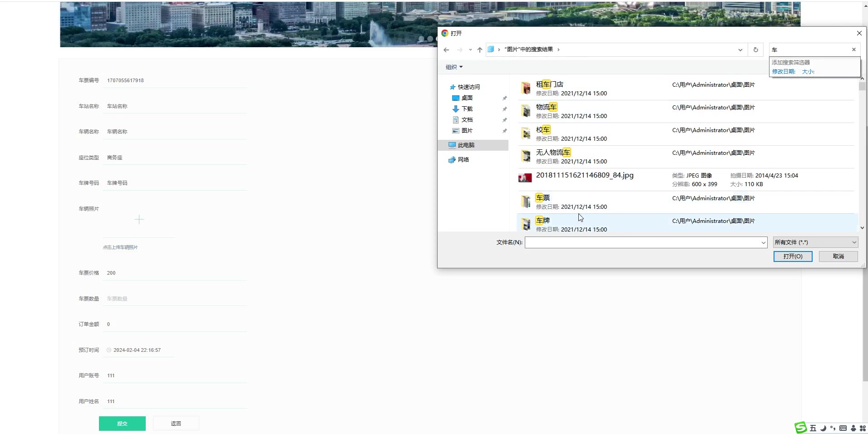Click the 座位类型 field showing 商务座

pos(175,158)
